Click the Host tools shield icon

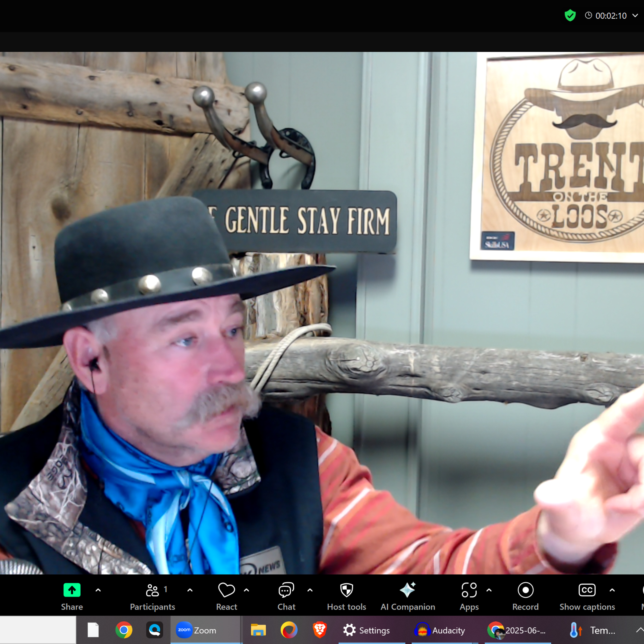(x=346, y=590)
